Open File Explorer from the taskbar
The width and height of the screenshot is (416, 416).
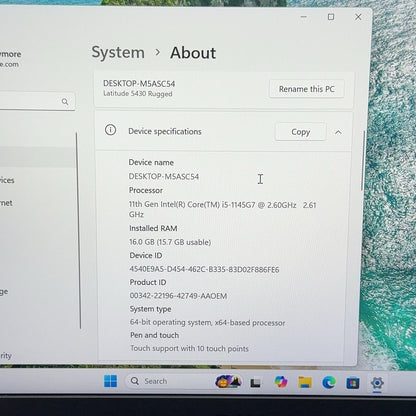coord(305,382)
